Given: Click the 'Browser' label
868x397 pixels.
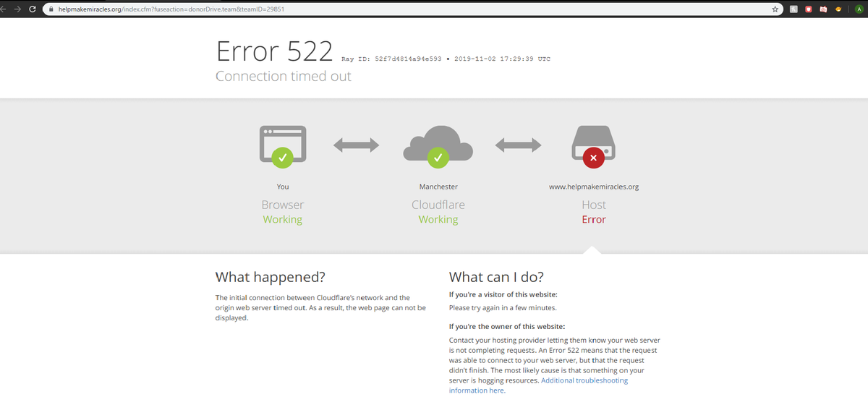Looking at the screenshot, I should [283, 205].
